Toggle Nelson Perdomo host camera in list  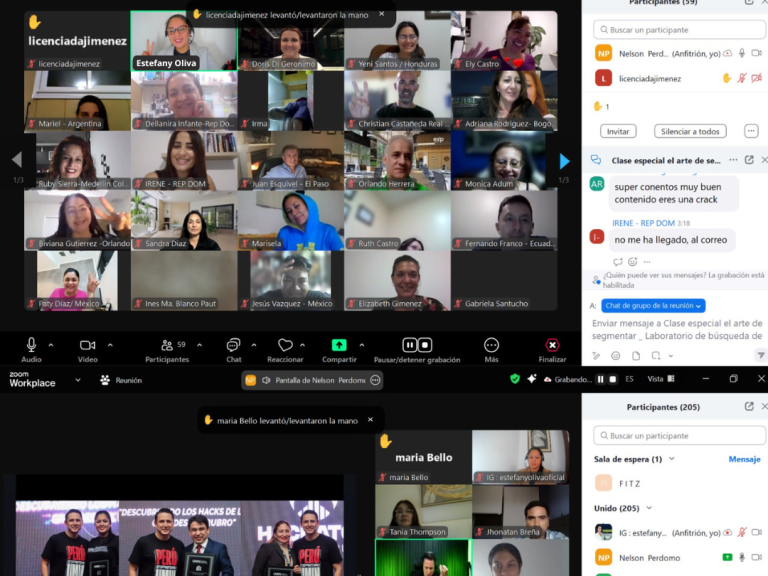click(757, 53)
